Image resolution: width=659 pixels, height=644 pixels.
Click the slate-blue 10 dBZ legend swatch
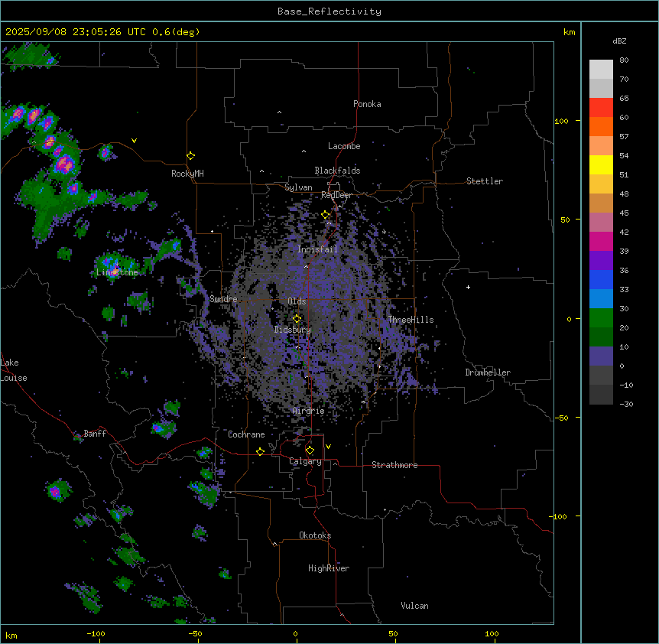point(601,356)
